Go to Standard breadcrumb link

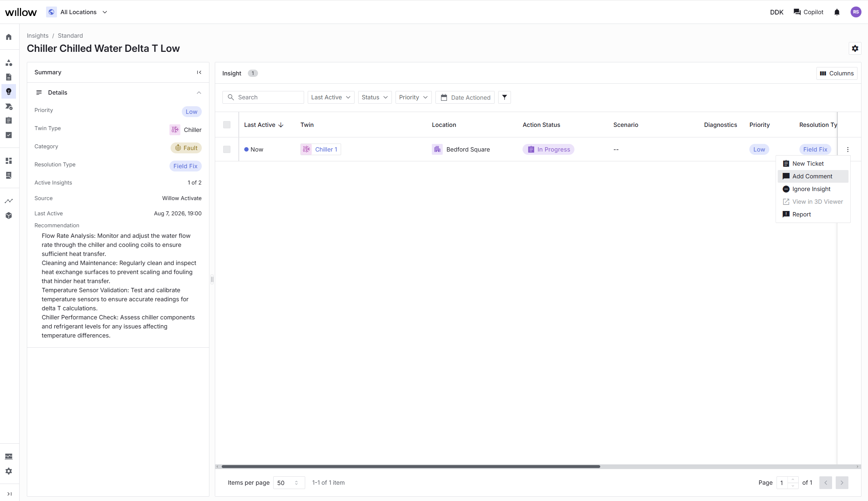click(x=70, y=36)
